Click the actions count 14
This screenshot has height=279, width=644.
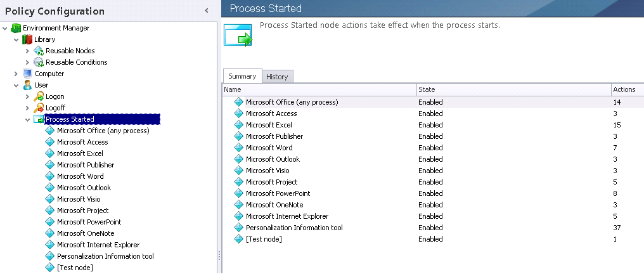(617, 102)
